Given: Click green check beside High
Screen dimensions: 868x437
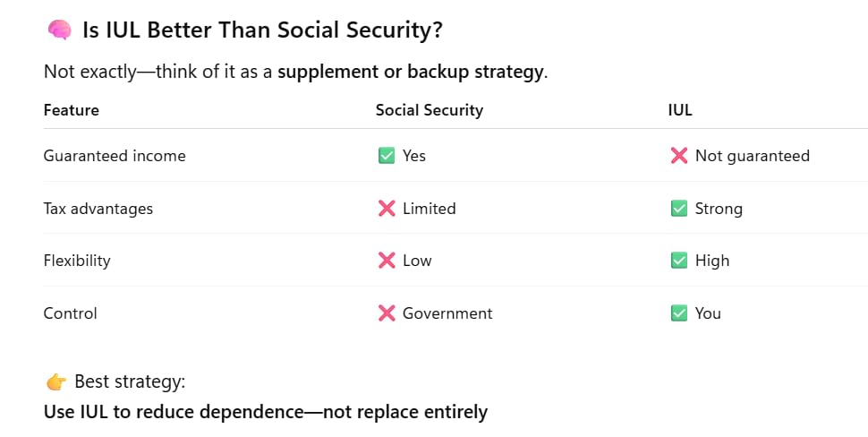Looking at the screenshot, I should (x=678, y=261).
